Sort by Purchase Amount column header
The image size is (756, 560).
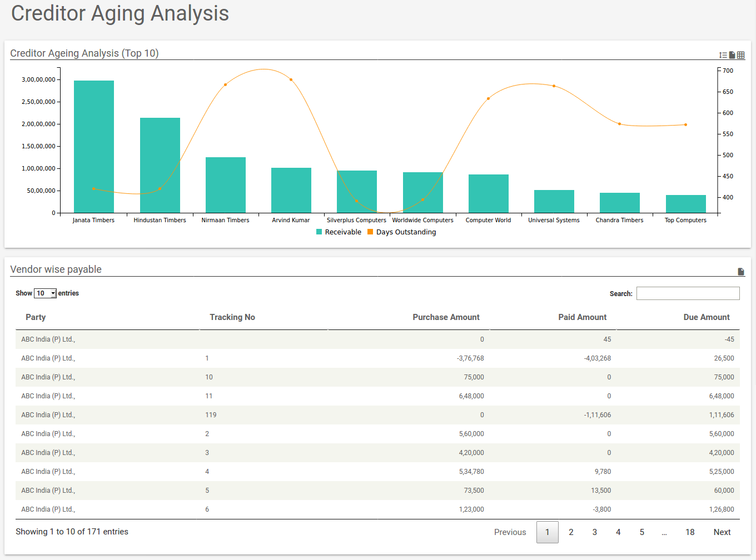pos(446,317)
